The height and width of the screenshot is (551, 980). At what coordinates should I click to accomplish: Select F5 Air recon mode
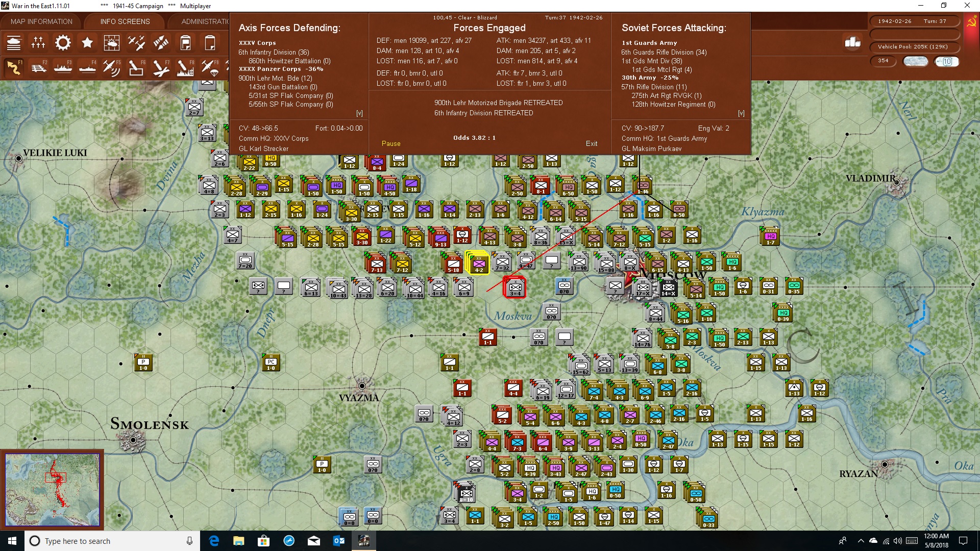coord(112,67)
